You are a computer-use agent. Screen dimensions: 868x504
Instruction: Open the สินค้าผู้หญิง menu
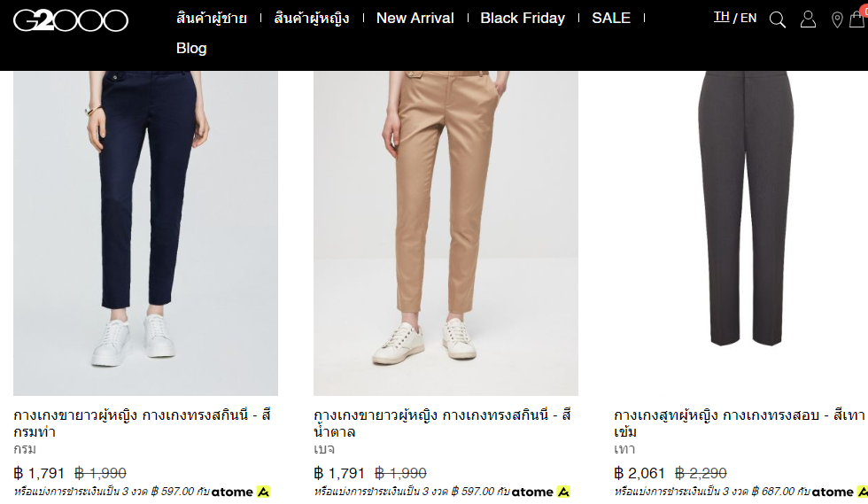point(312,19)
